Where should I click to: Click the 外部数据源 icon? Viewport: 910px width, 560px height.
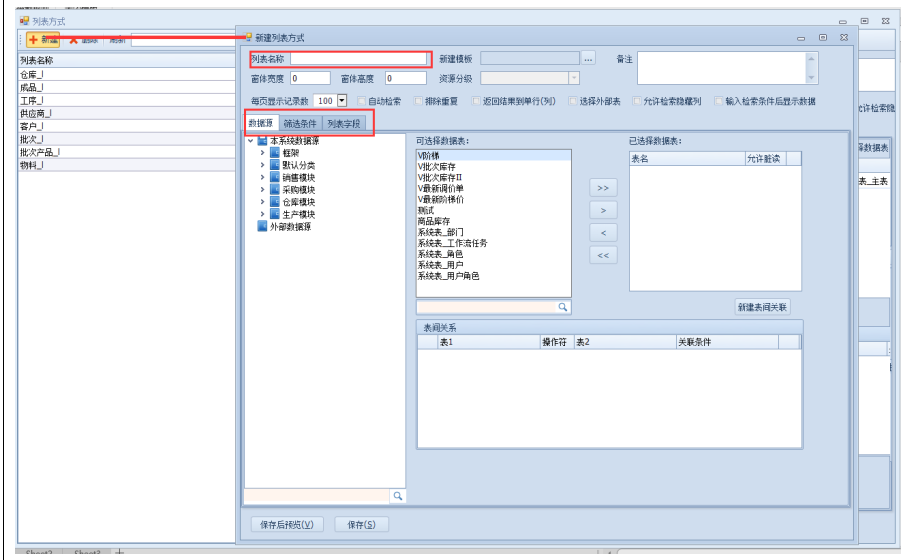[x=262, y=226]
